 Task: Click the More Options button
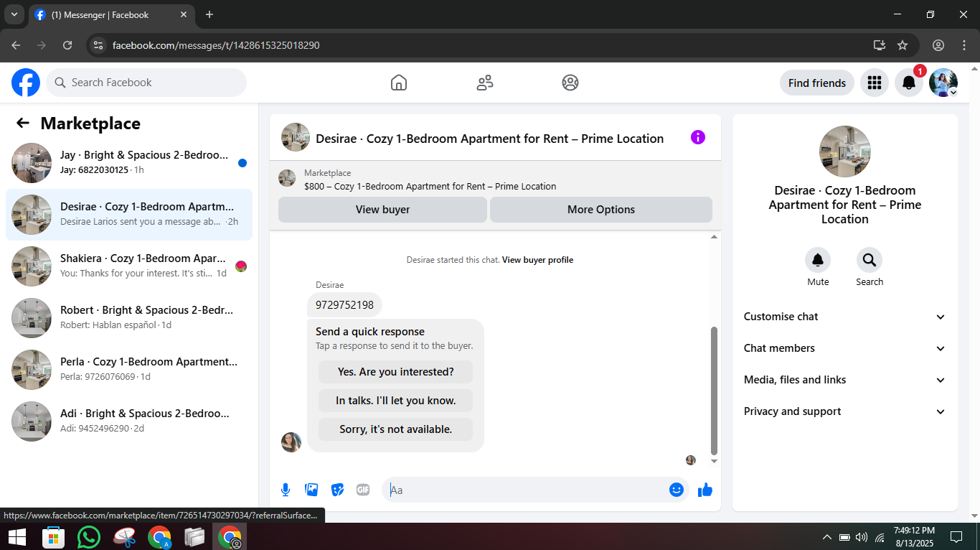point(601,210)
